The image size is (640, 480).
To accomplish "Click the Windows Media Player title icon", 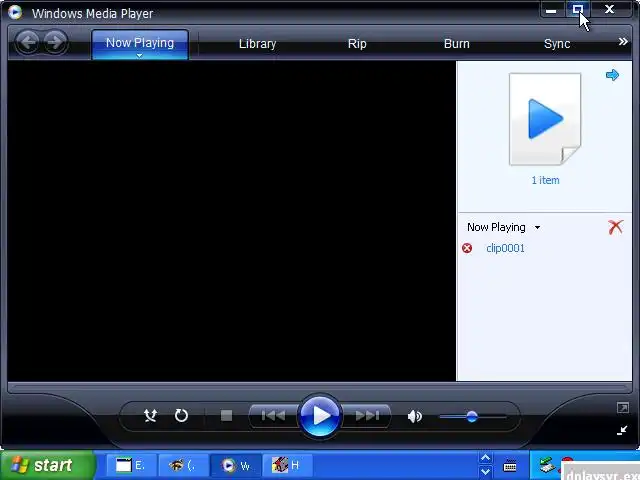I will coord(15,12).
